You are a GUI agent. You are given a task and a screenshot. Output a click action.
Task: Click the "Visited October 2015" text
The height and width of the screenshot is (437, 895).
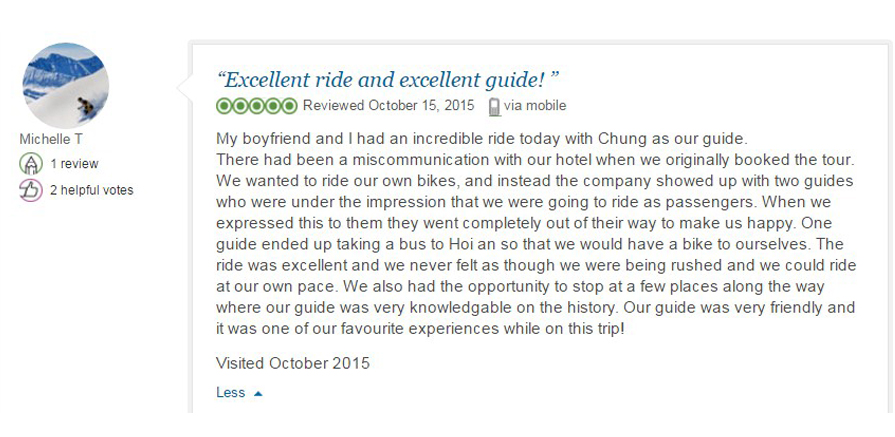pos(293,363)
